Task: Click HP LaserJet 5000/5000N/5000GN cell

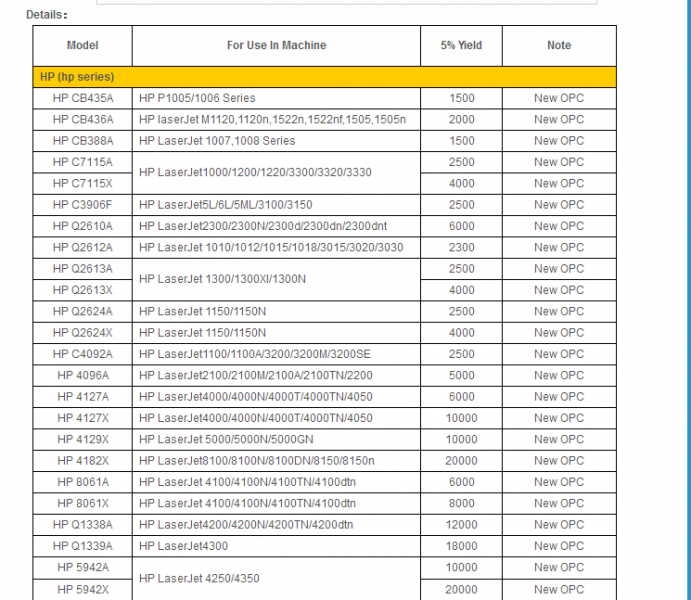Action: coord(276,440)
